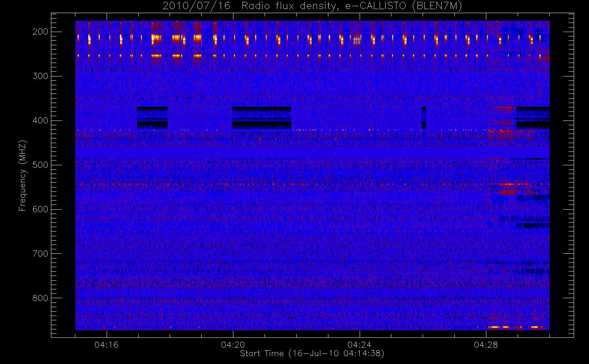Screen dimensions: 589x364
Task: Click the 700 frequency tick label
Action: (x=40, y=254)
